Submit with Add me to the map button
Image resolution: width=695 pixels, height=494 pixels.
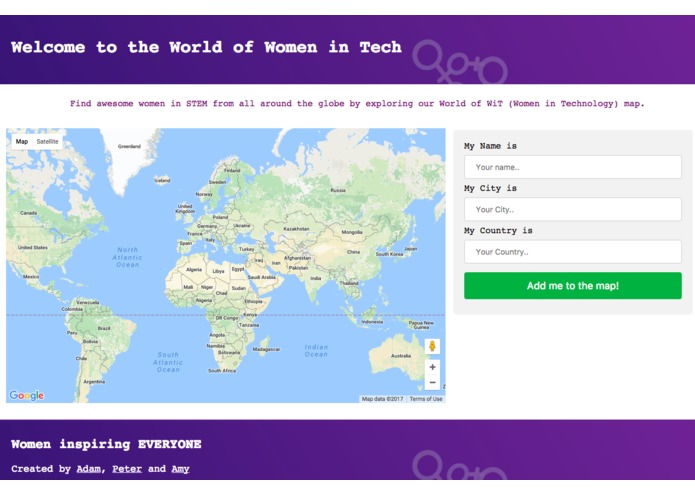click(x=573, y=286)
